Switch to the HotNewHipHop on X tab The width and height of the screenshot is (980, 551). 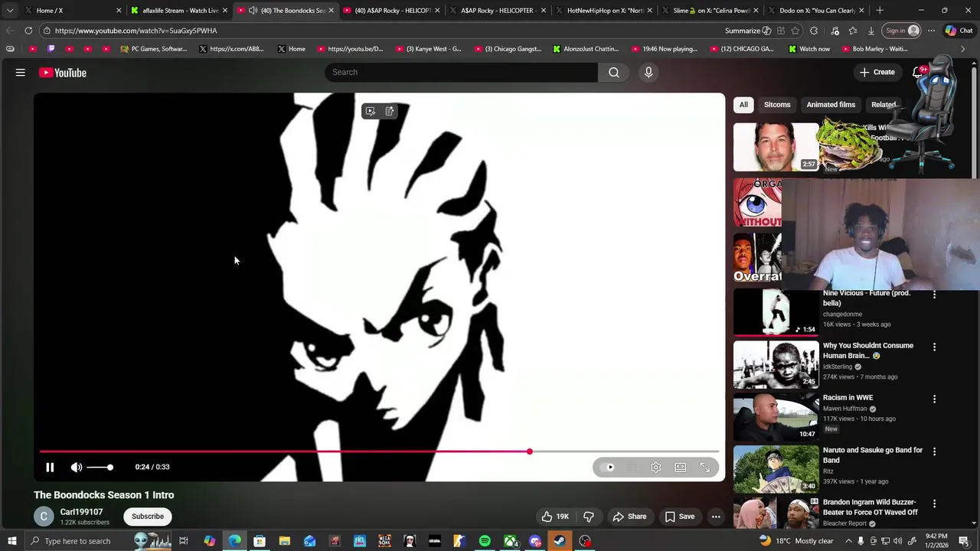coord(604,11)
